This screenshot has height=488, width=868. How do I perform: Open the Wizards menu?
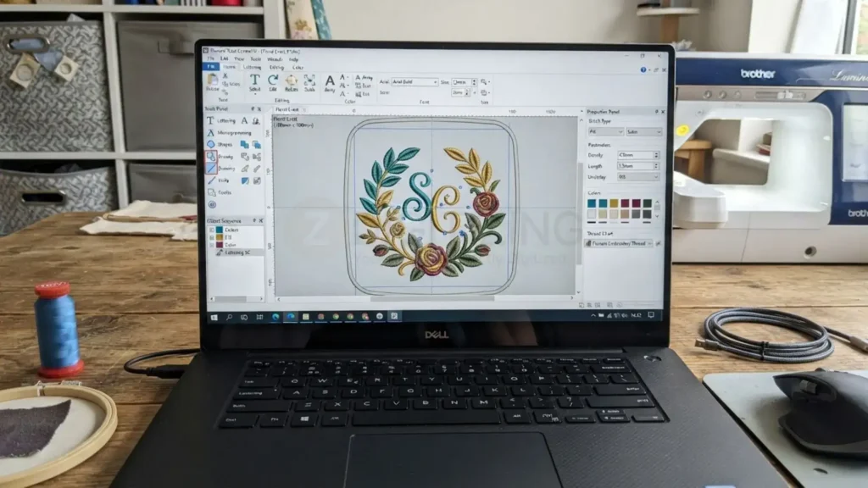[x=275, y=59]
